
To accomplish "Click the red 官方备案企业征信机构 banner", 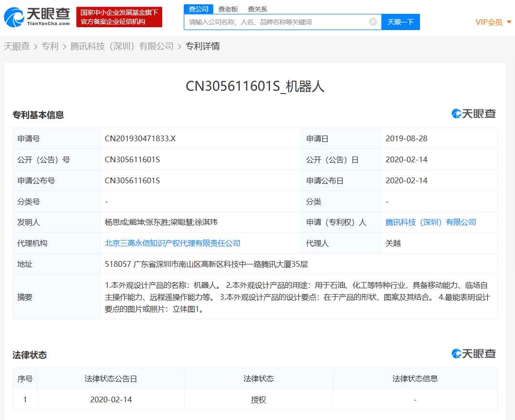I will coord(119,17).
